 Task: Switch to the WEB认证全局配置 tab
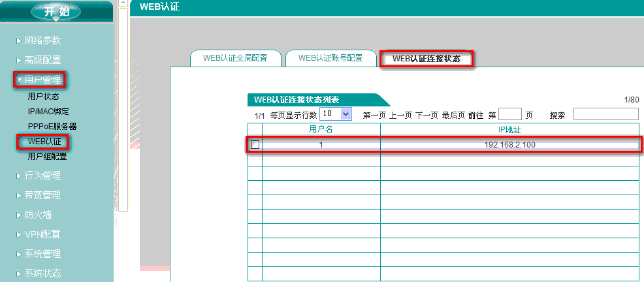pos(235,58)
